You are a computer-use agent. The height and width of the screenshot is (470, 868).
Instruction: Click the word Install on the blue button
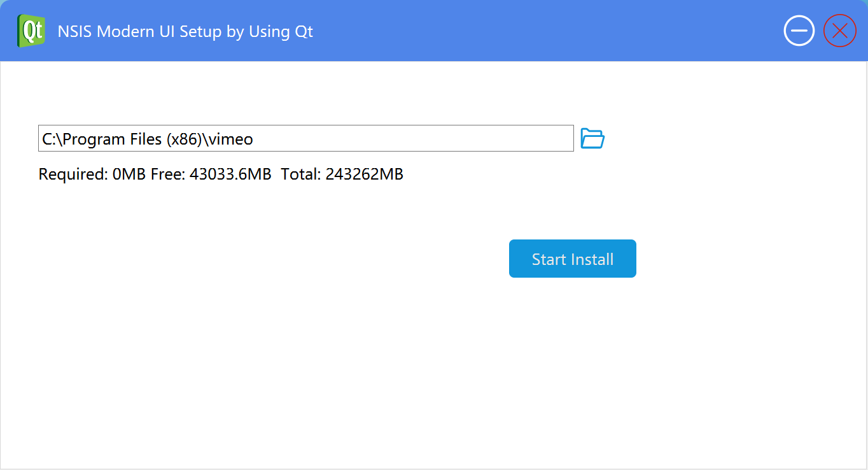(x=592, y=259)
